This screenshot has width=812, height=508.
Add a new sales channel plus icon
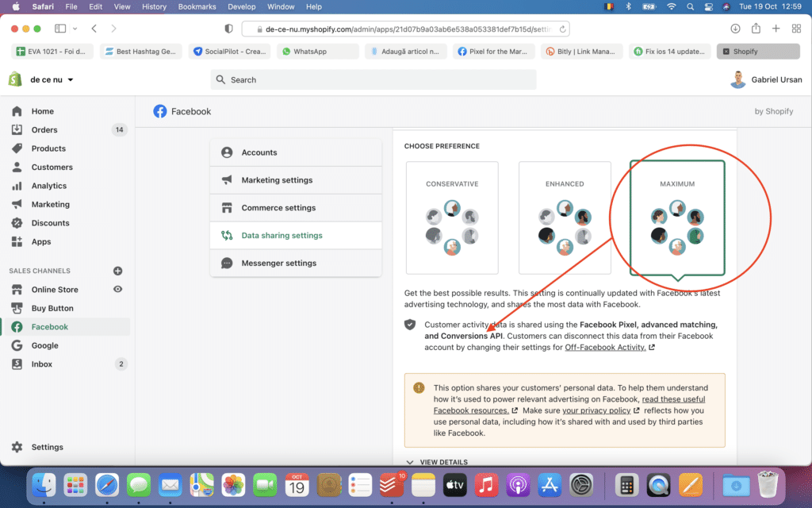coord(117,271)
